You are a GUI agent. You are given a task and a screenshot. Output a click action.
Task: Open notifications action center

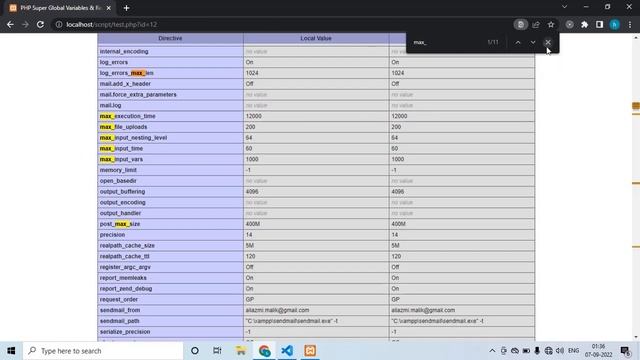tap(625, 351)
